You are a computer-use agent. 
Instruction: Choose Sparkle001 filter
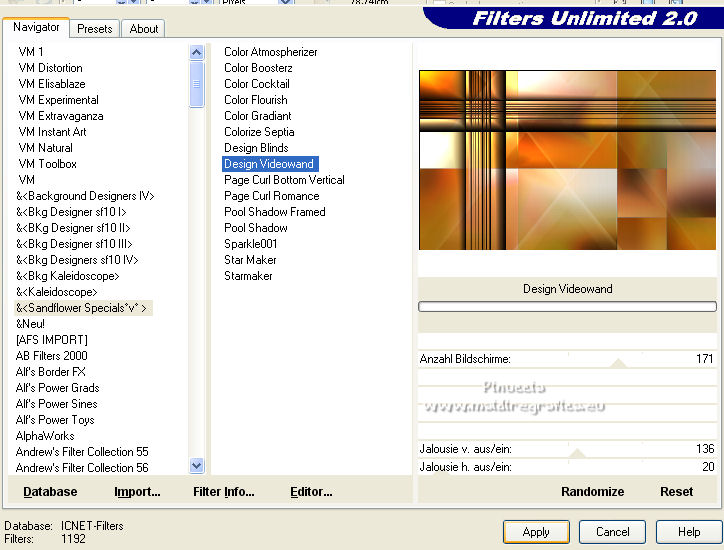(x=250, y=244)
